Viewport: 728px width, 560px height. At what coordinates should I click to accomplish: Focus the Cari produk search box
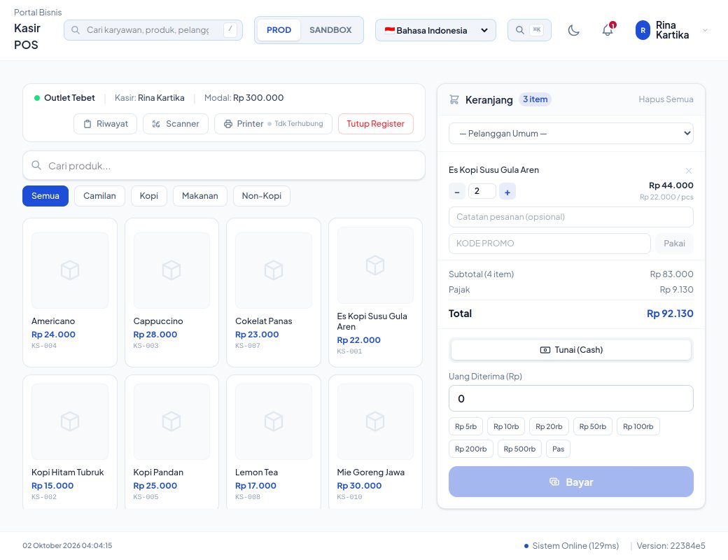(x=224, y=166)
